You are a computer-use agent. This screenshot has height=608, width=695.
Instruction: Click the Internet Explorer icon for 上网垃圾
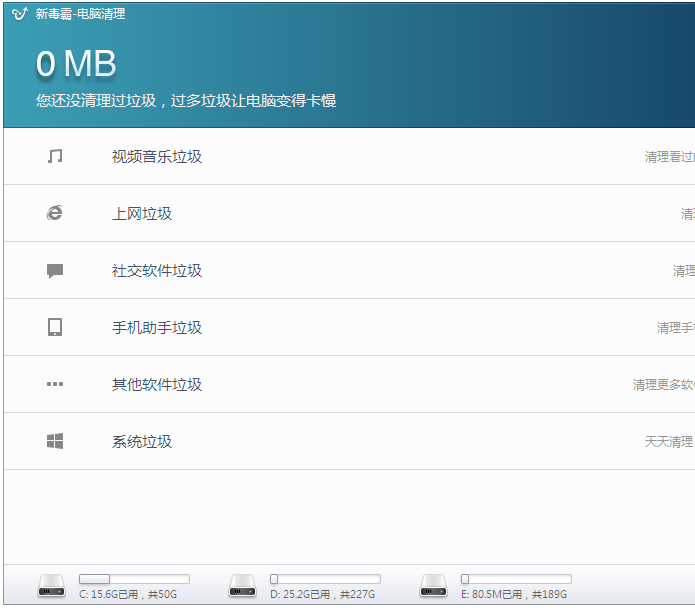pos(55,213)
